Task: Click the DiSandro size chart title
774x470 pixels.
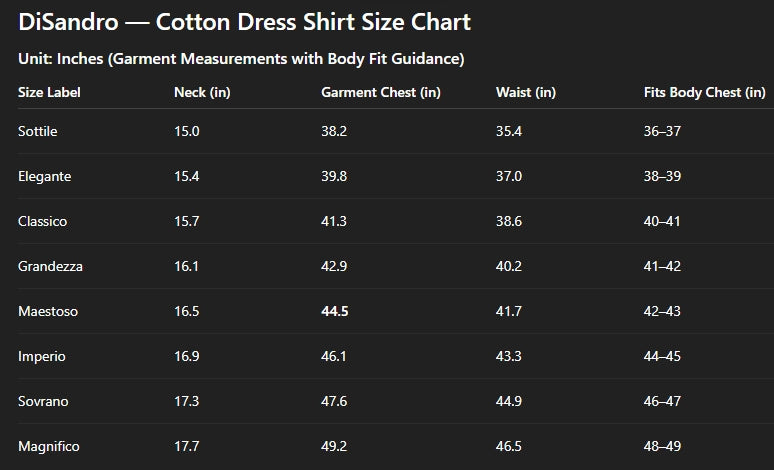Action: click(244, 22)
